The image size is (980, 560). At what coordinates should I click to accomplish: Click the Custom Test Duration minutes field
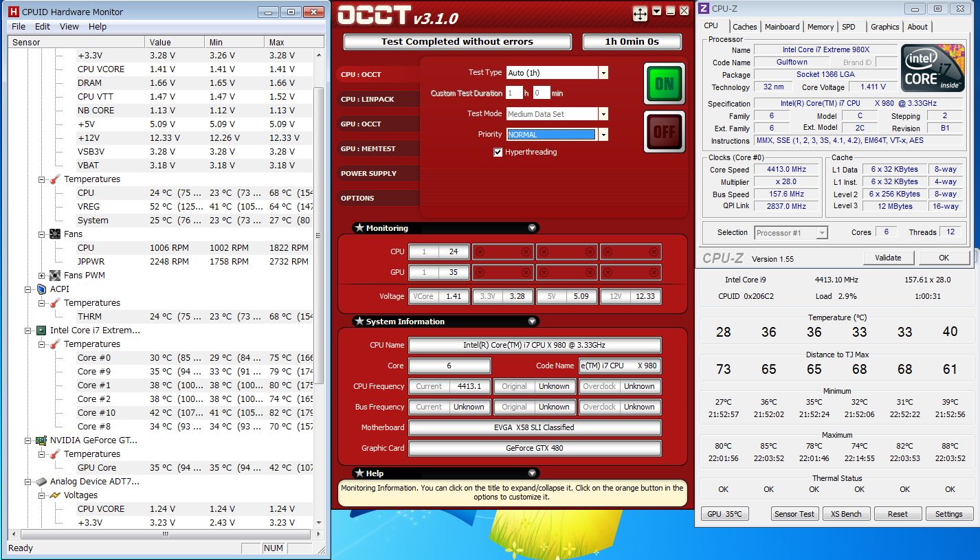542,93
